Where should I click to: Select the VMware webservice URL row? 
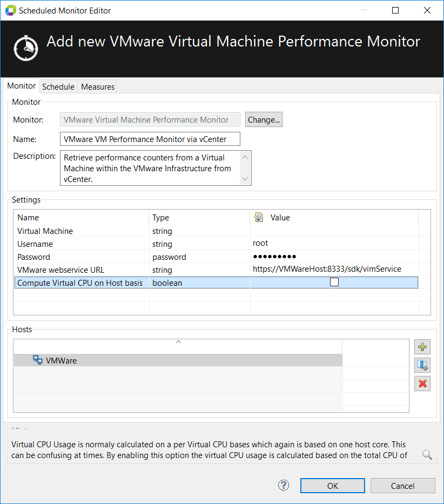(x=216, y=270)
